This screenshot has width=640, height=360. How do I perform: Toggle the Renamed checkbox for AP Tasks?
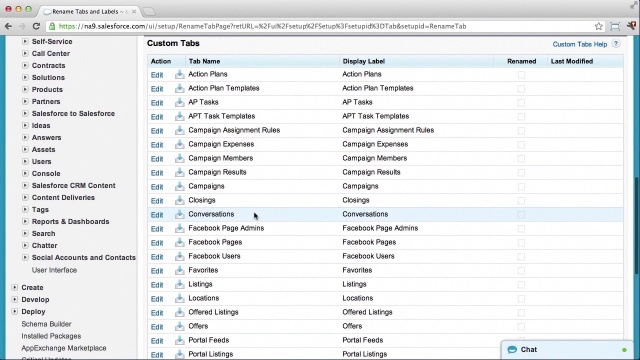tap(521, 103)
